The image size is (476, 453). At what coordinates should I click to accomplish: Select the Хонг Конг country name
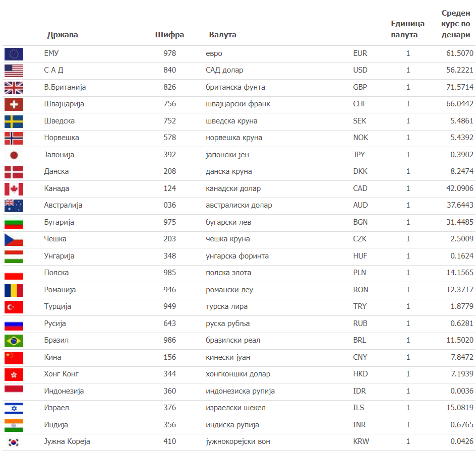click(62, 374)
